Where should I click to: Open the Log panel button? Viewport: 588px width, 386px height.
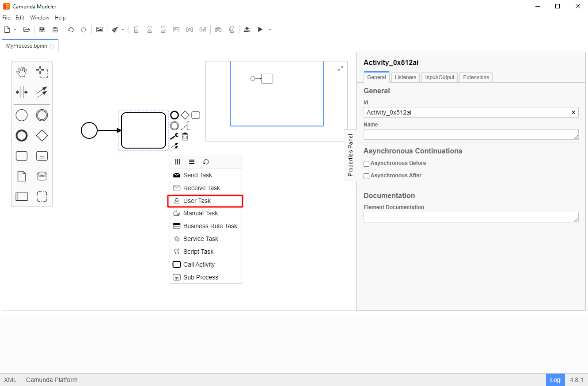[x=555, y=380]
